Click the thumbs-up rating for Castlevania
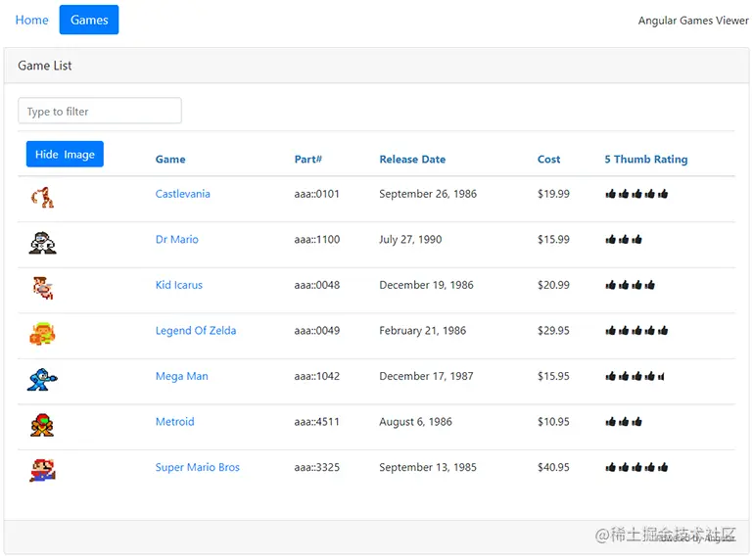 click(x=636, y=194)
